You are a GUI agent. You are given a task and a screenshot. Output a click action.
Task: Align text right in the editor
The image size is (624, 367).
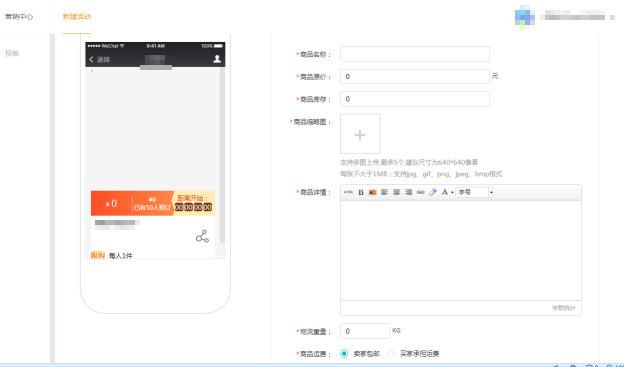tap(408, 192)
